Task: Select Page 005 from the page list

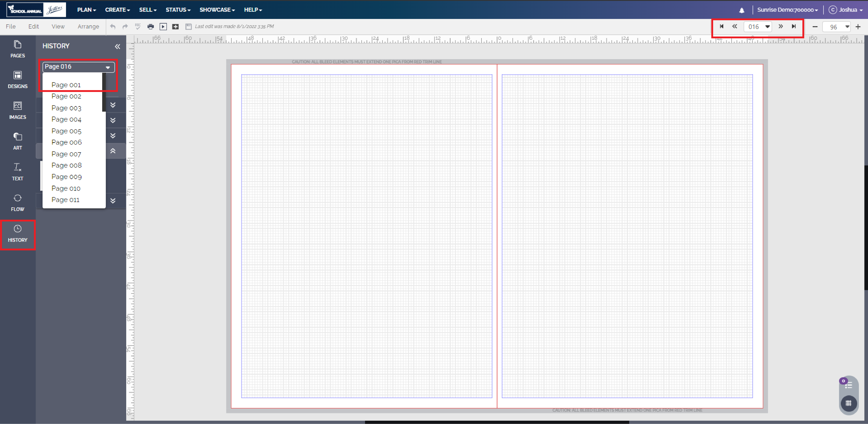Action: 66,131
